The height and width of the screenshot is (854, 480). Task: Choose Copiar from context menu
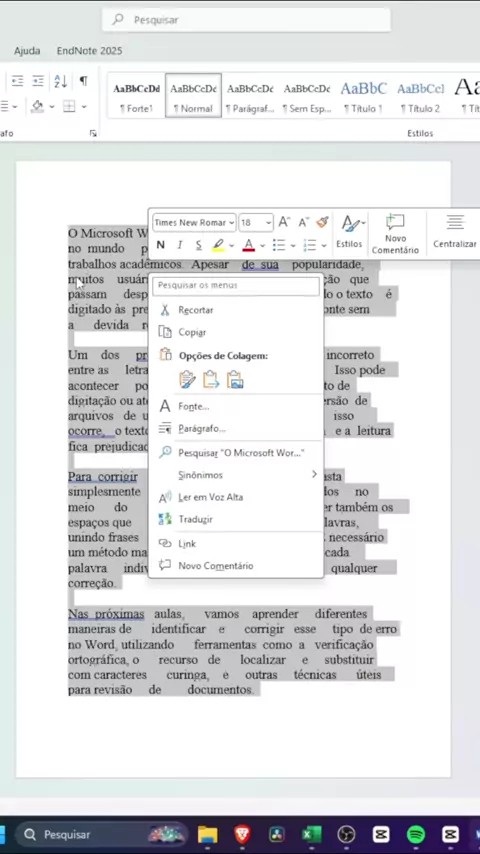(x=236, y=332)
